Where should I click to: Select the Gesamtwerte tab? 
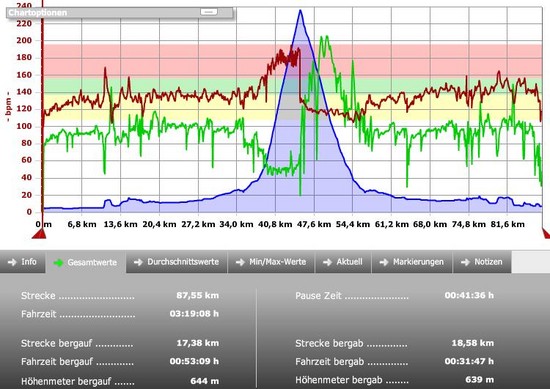click(86, 262)
